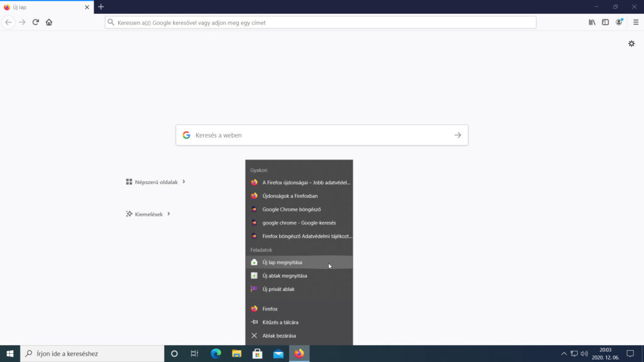644x362 pixels.
Task: Reload the current page
Action: click(36, 22)
